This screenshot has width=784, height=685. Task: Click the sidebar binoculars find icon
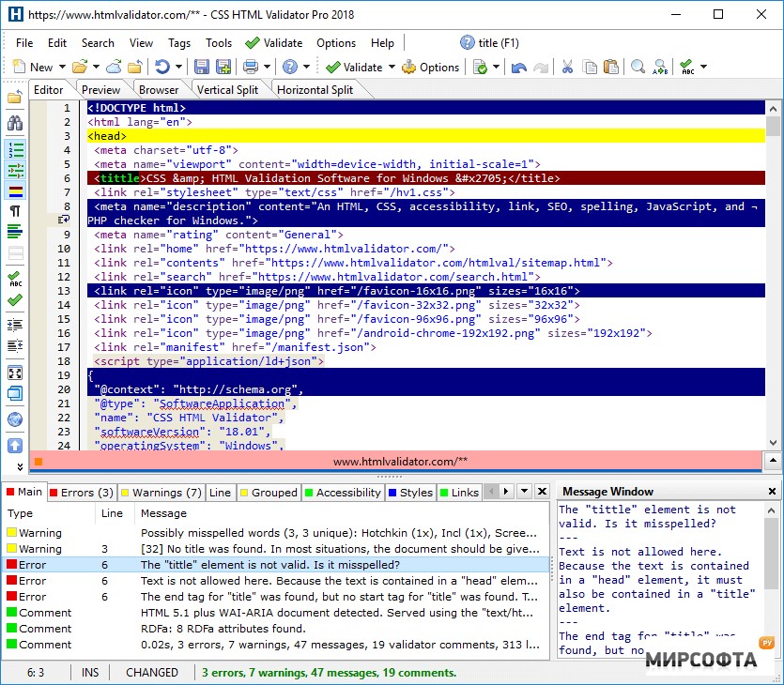pos(15,122)
